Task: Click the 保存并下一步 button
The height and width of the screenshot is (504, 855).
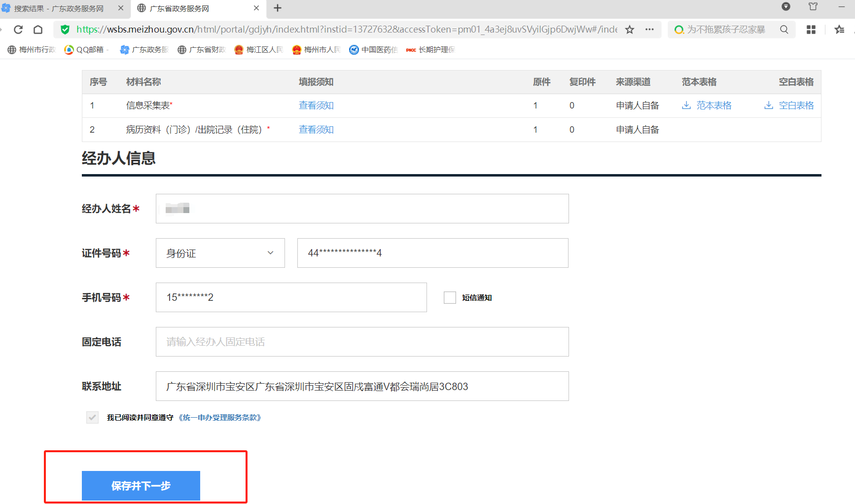Action: (141, 486)
